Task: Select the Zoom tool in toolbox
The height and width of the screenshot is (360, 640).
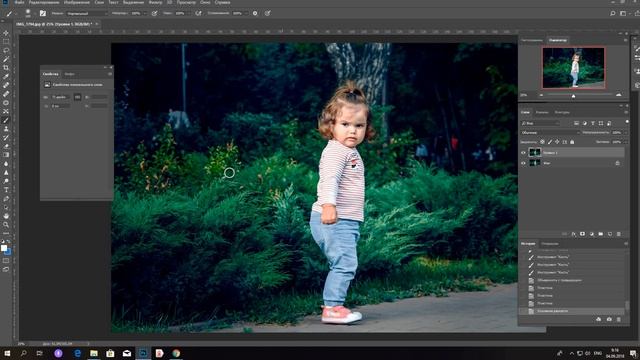Action: click(x=6, y=224)
